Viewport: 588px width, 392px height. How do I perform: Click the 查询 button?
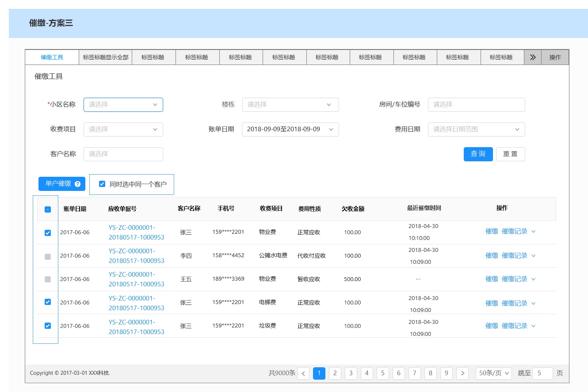coord(478,154)
